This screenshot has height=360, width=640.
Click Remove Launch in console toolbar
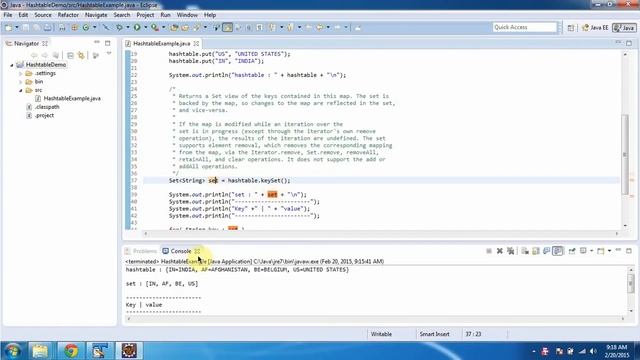(500, 251)
